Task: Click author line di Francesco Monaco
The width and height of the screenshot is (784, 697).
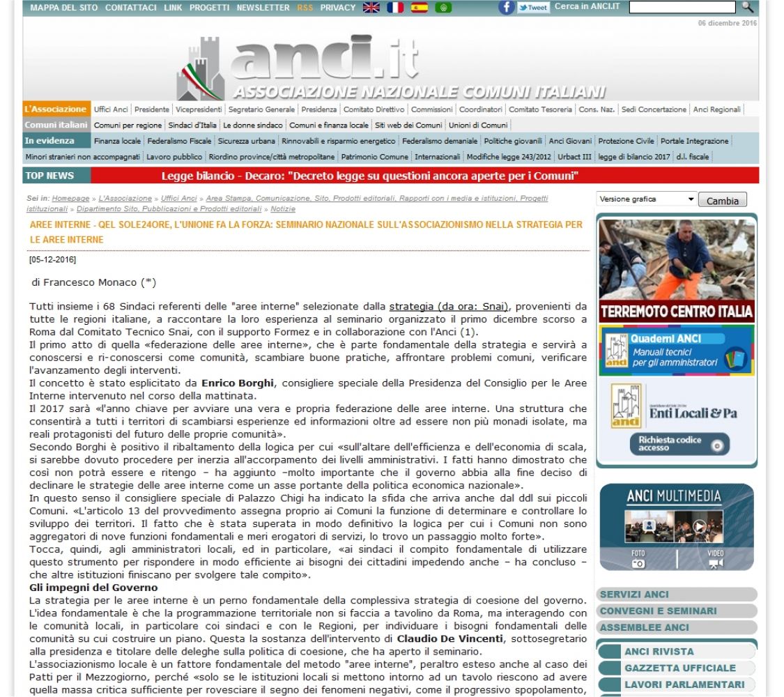Action: point(94,282)
